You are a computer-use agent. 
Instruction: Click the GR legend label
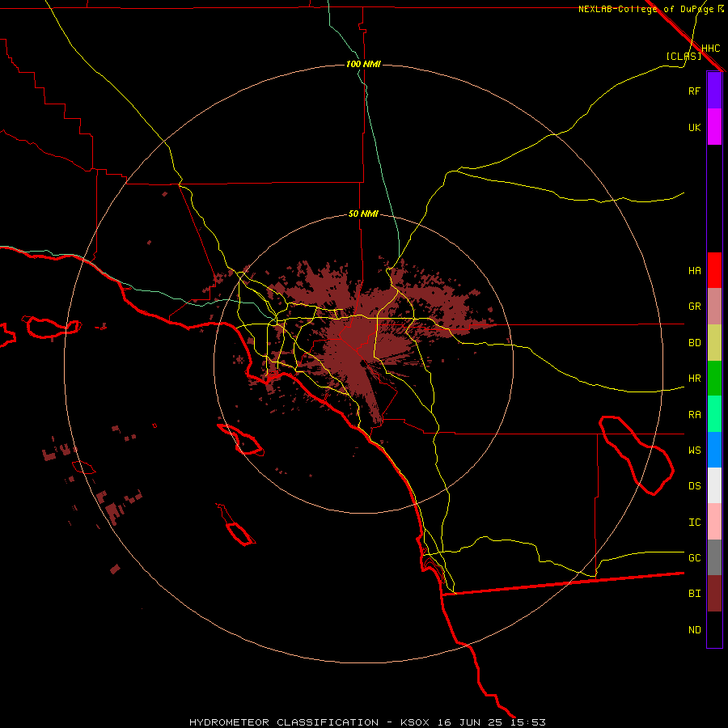(694, 307)
